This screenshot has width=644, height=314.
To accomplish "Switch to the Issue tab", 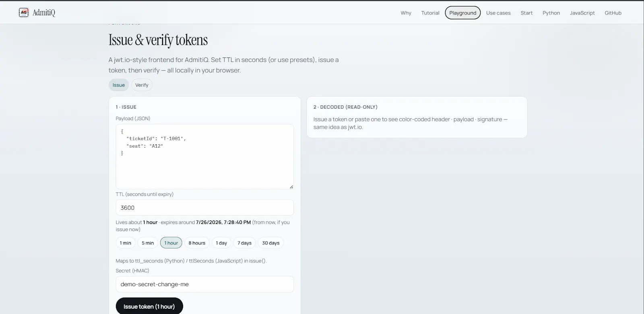I will [119, 85].
